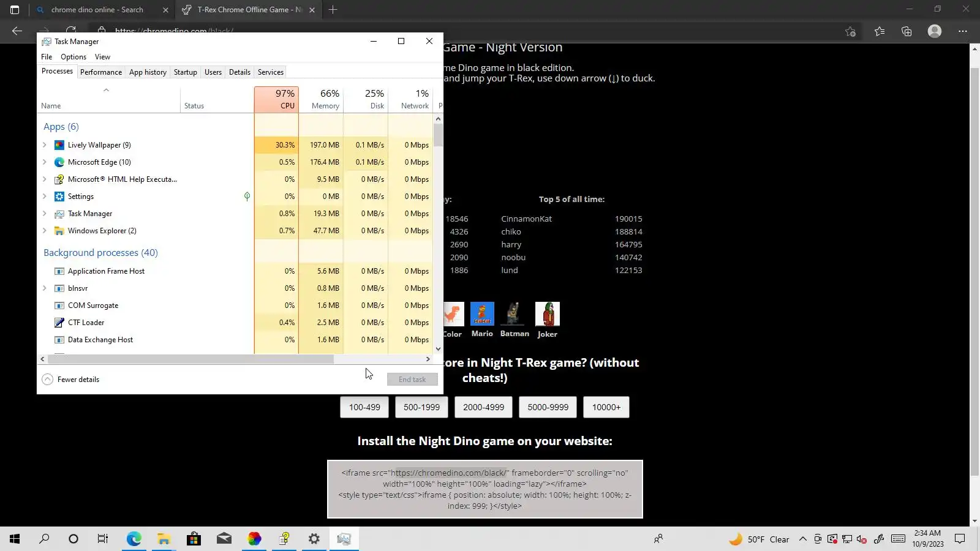Open Microsoft Store from the taskbar

(x=194, y=539)
